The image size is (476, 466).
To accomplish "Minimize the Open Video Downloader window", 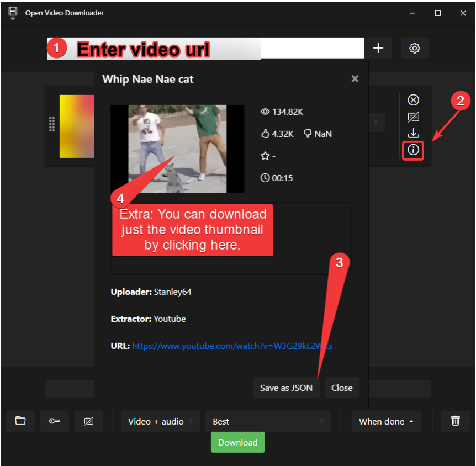I will point(412,13).
